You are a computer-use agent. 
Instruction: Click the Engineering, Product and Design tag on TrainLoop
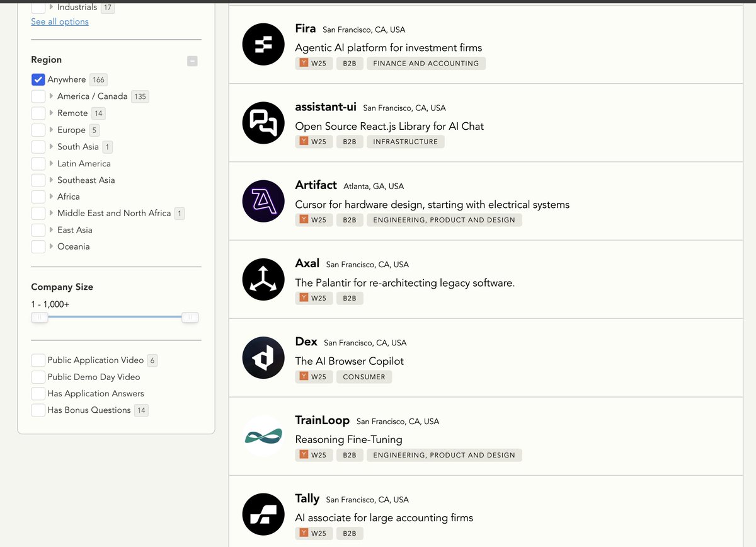[x=444, y=455]
